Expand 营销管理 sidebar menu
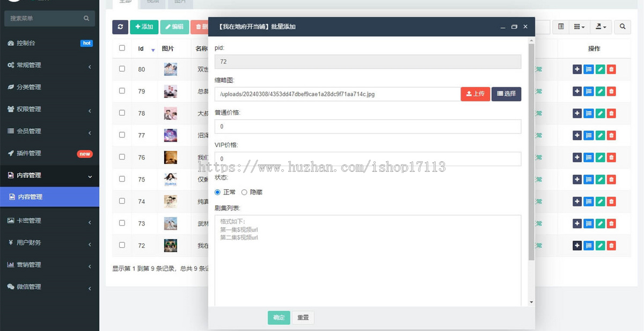 tap(49, 264)
